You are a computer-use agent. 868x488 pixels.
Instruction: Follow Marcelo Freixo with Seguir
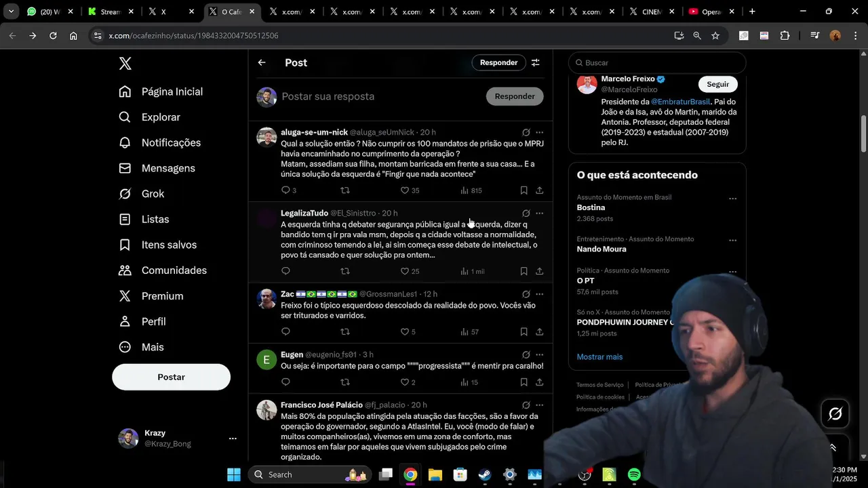[x=717, y=84]
